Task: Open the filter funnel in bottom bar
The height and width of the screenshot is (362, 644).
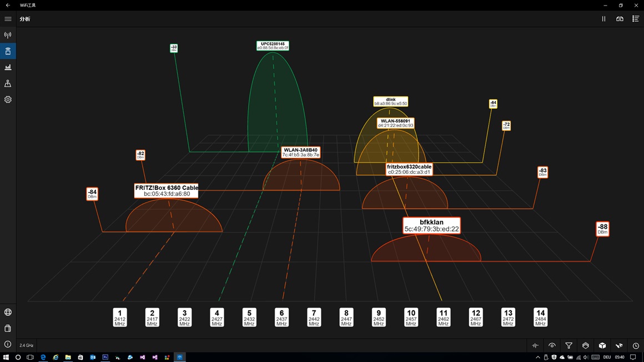Action: (569, 345)
